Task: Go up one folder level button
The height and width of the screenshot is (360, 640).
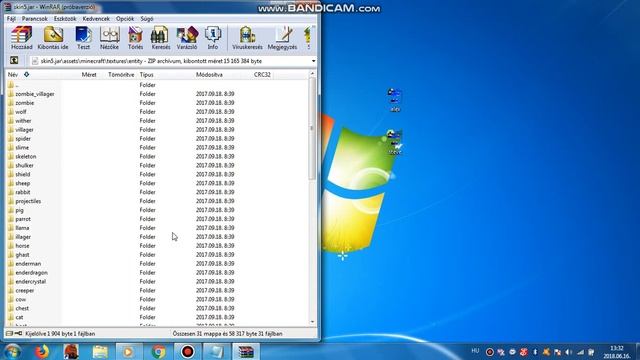Action: click(x=14, y=61)
